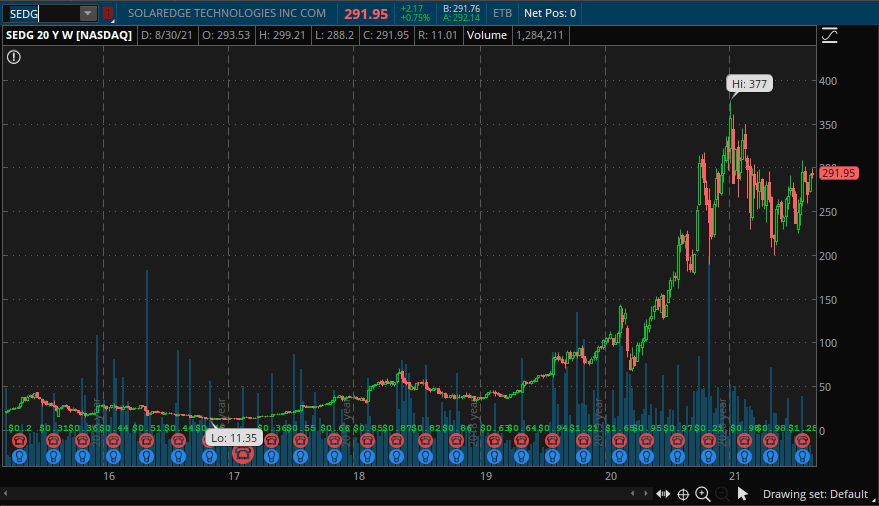
Task: Click the blue bulb icon under $0.86
Action: pos(456,457)
